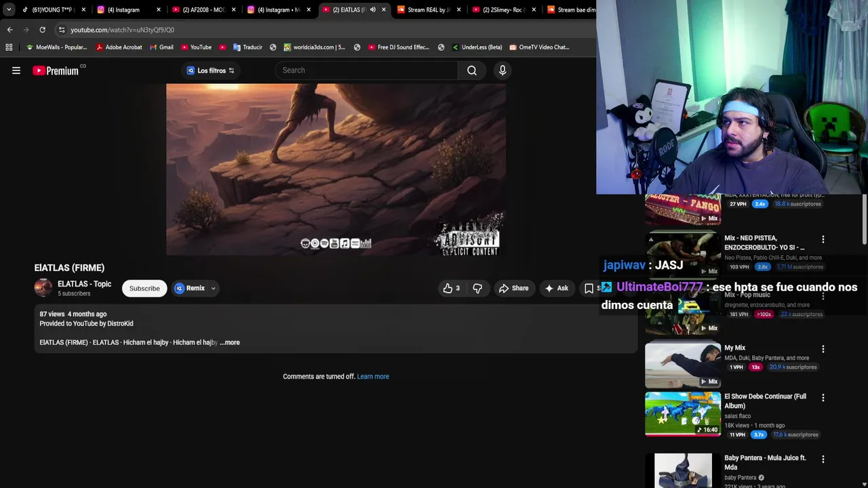Image resolution: width=868 pixels, height=488 pixels.
Task: Click the ELATLAS channel avatar
Action: click(x=43, y=288)
